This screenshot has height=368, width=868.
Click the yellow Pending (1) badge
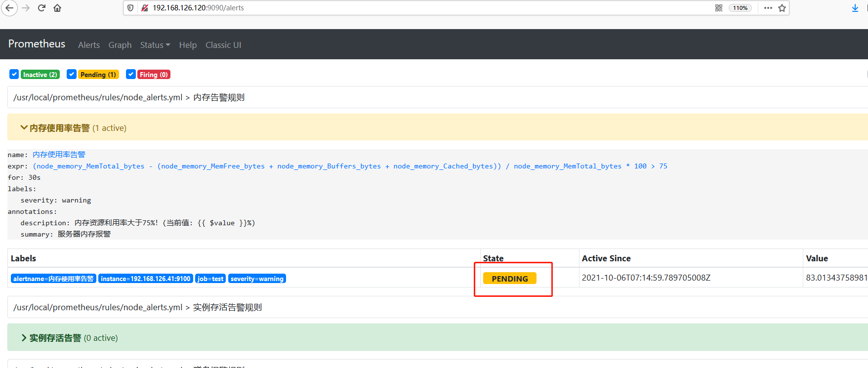(x=98, y=75)
